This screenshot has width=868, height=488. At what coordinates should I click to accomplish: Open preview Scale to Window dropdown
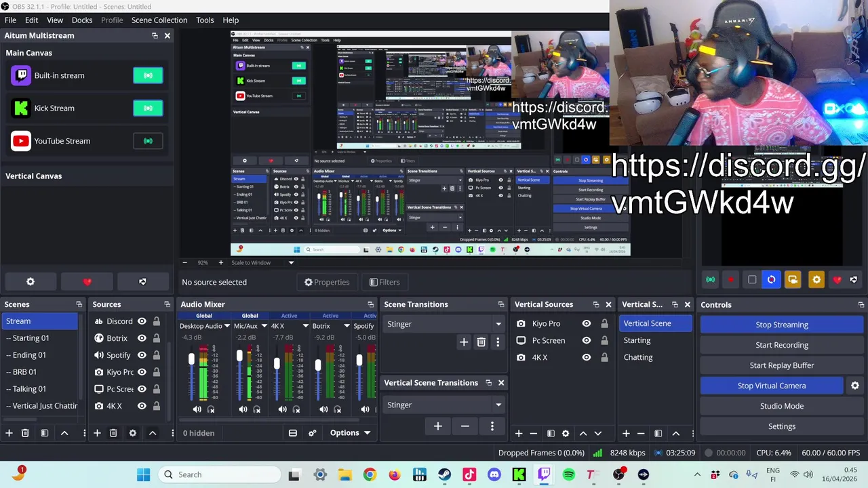[262, 263]
